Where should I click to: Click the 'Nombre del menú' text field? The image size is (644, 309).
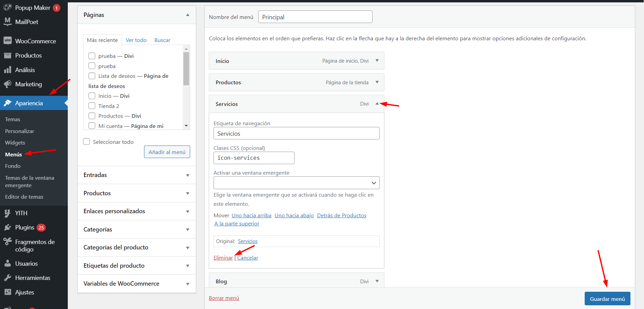coord(315,17)
